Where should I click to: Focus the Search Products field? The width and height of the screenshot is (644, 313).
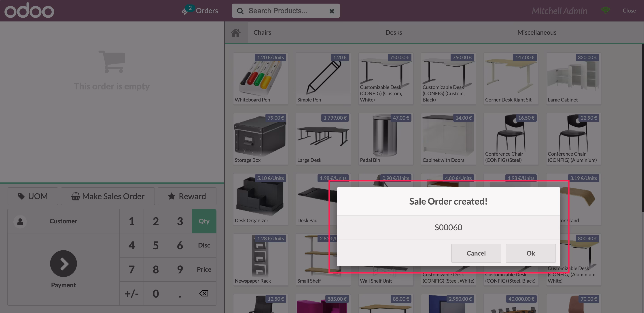click(286, 11)
